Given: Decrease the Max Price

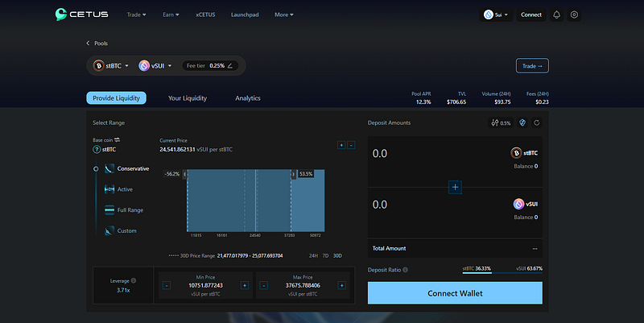Looking at the screenshot, I should 264,285.
